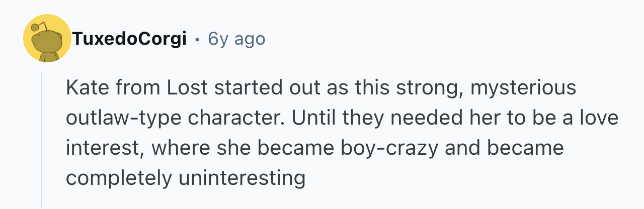The image size is (644, 209).
Task: Click the word "needed" in the second line
Action: point(416,119)
